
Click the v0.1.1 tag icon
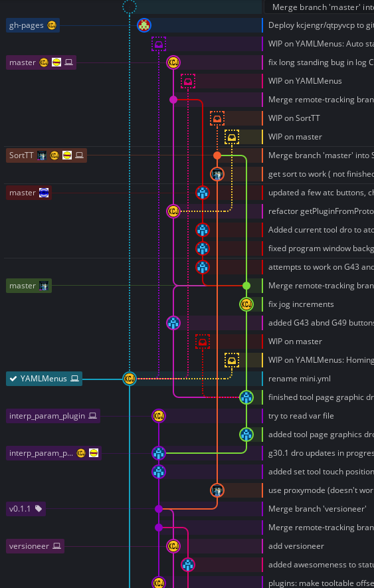coord(39,509)
